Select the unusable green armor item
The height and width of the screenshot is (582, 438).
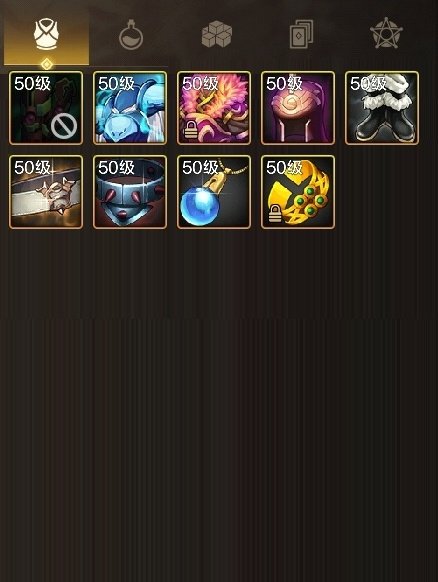pyautogui.click(x=46, y=108)
